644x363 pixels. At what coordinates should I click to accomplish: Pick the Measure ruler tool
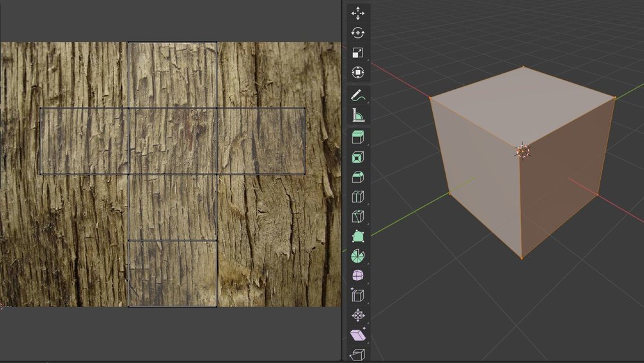point(358,116)
